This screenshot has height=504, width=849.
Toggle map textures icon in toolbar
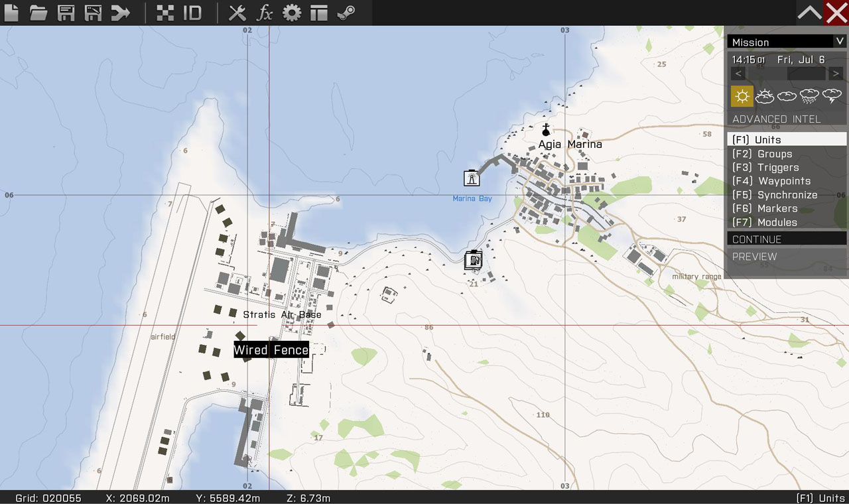[165, 13]
